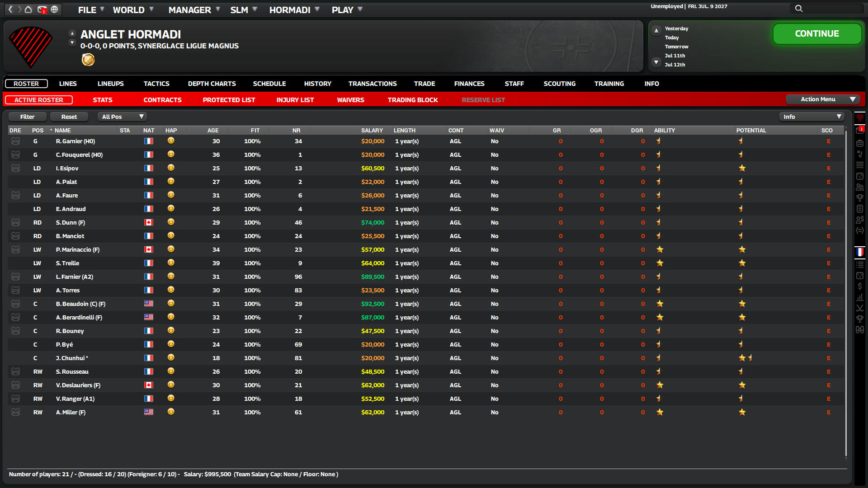
Task: Click the green CONTINUE button
Action: click(816, 33)
